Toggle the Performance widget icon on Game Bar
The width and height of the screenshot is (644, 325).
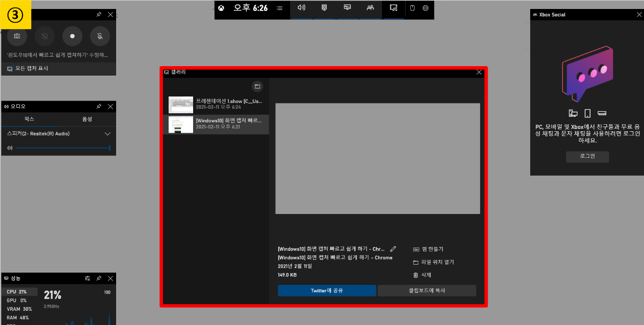click(x=347, y=8)
